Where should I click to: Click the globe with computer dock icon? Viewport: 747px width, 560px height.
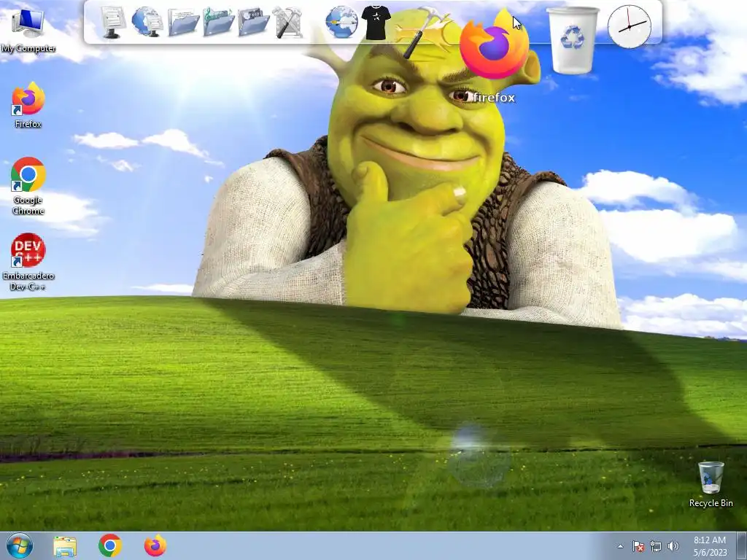147,22
